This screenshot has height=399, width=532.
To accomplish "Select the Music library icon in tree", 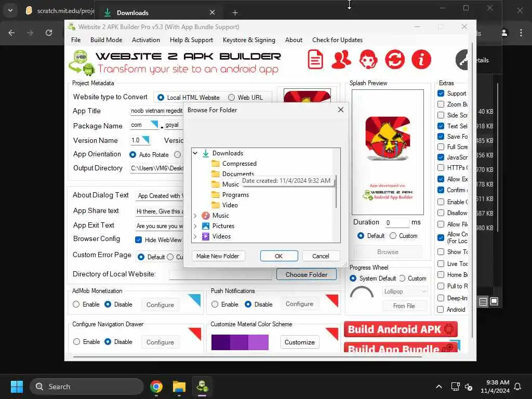I will pyautogui.click(x=206, y=216).
